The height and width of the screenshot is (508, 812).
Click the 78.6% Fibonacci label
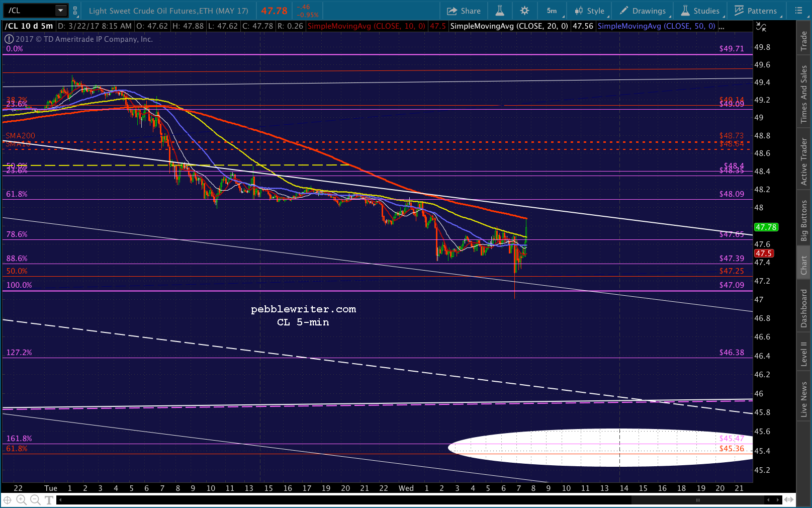click(17, 234)
